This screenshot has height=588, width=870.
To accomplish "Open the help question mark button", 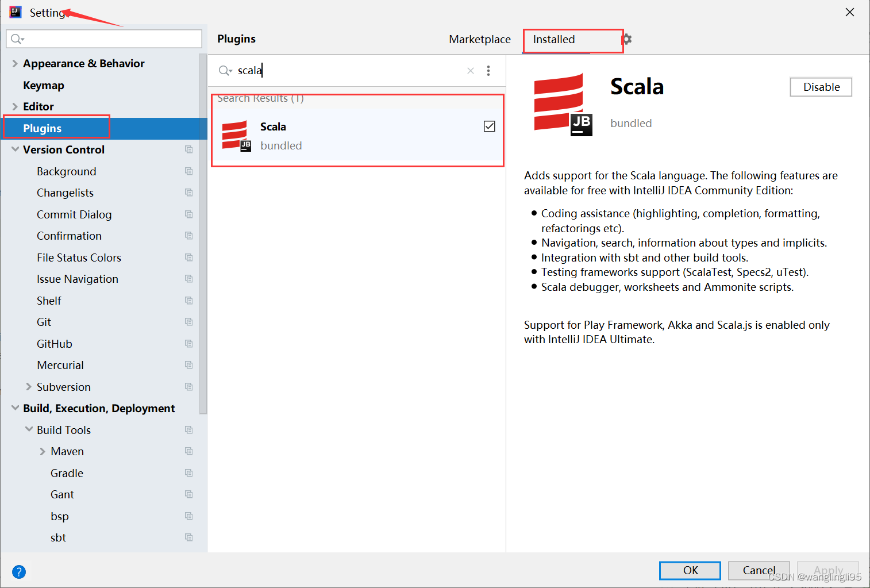I will pyautogui.click(x=19, y=571).
